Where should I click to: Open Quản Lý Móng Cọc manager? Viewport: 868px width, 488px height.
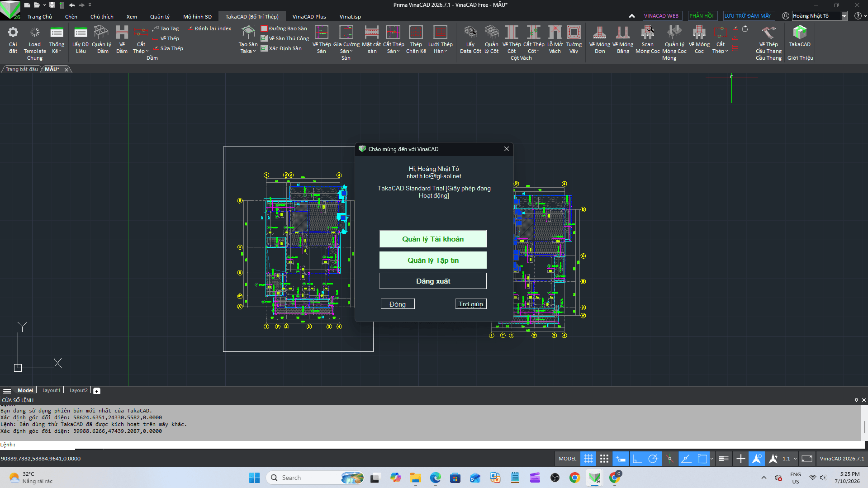[x=674, y=40]
